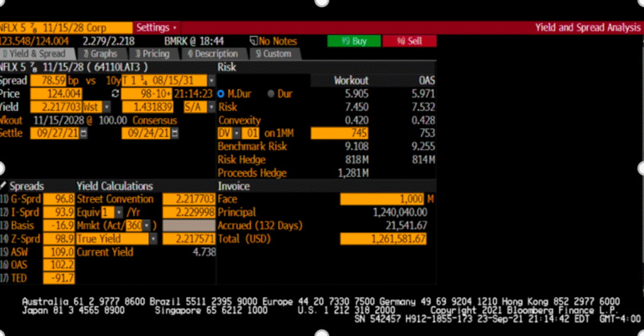Image resolution: width=644 pixels, height=336 pixels.
Task: Click the Risk Hedge 818M value
Action: coord(356,159)
